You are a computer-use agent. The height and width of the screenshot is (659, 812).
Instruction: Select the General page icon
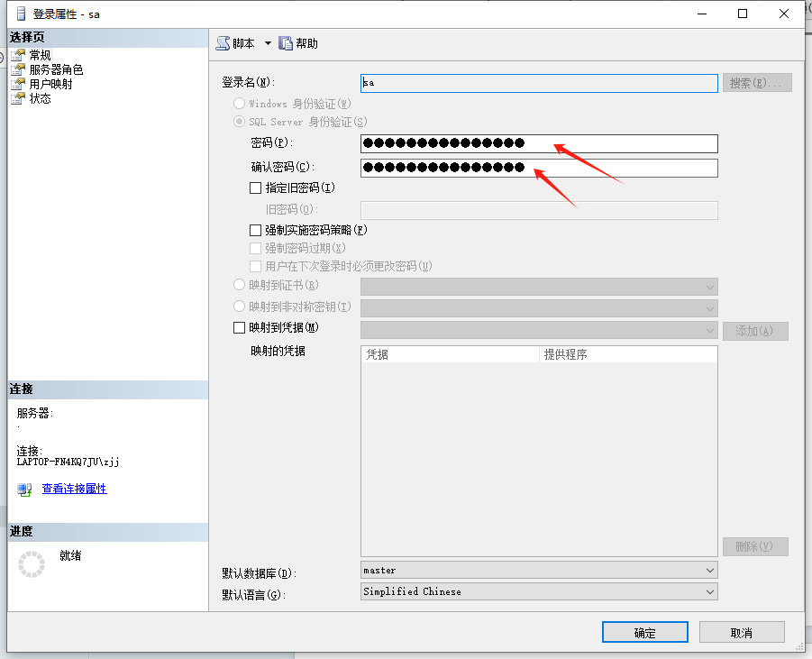point(17,55)
